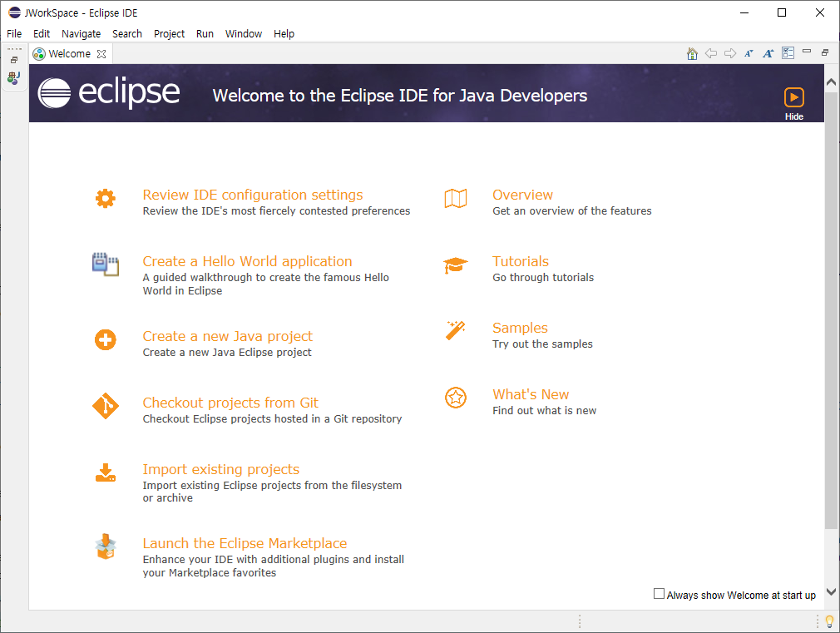Click 'Find out what is new' text
Viewport: 840px width, 633px height.
[x=544, y=410]
